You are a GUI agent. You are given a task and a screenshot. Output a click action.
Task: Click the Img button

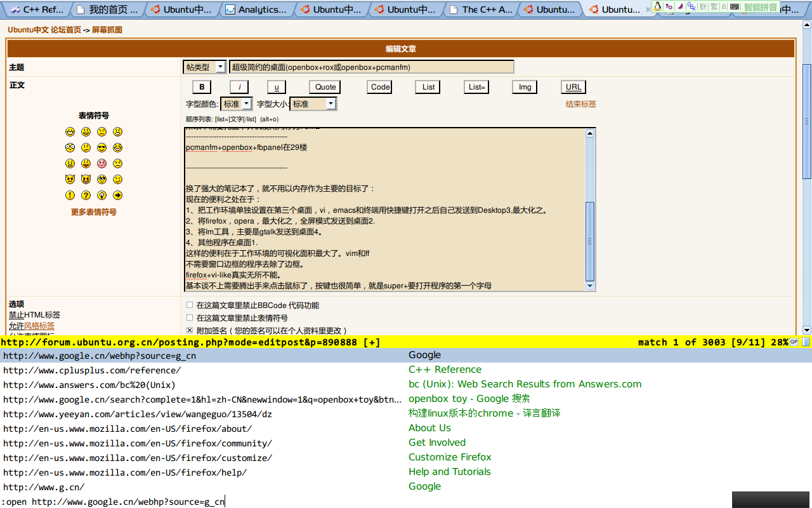(x=525, y=87)
